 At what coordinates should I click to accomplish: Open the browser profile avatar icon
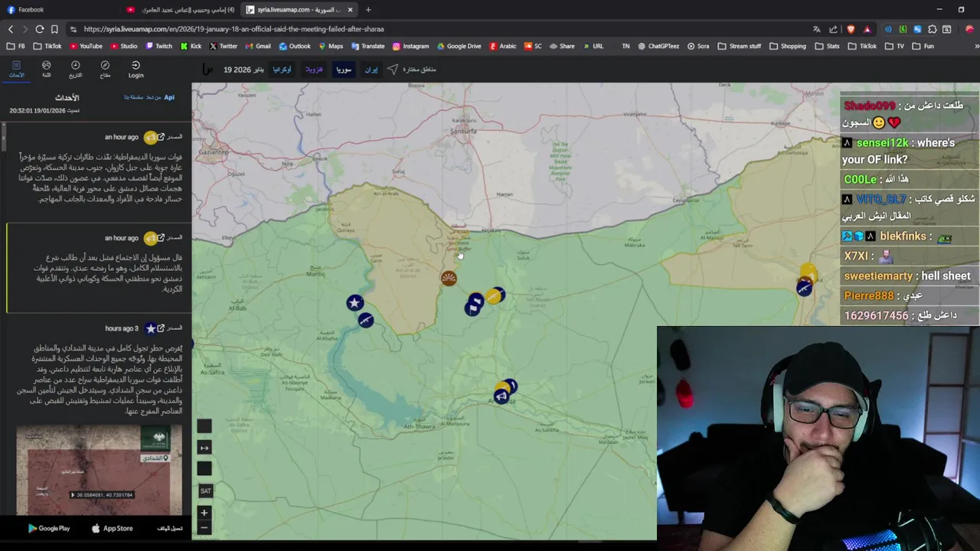click(969, 29)
